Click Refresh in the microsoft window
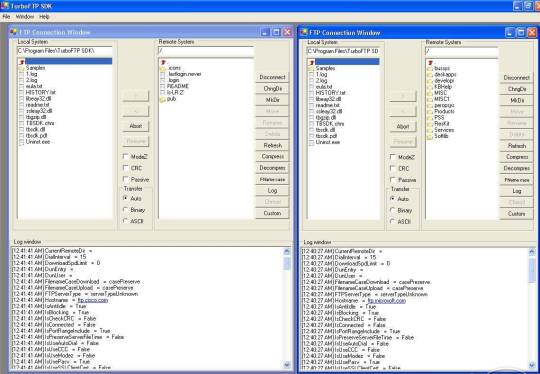Image resolution: width=540 pixels, height=374 pixels. tap(517, 146)
